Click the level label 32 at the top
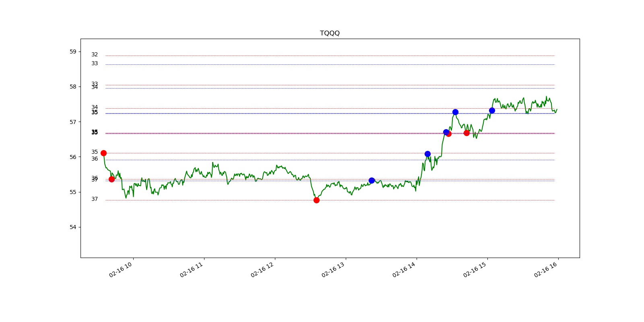This screenshot has height=322, width=644. 95,54
